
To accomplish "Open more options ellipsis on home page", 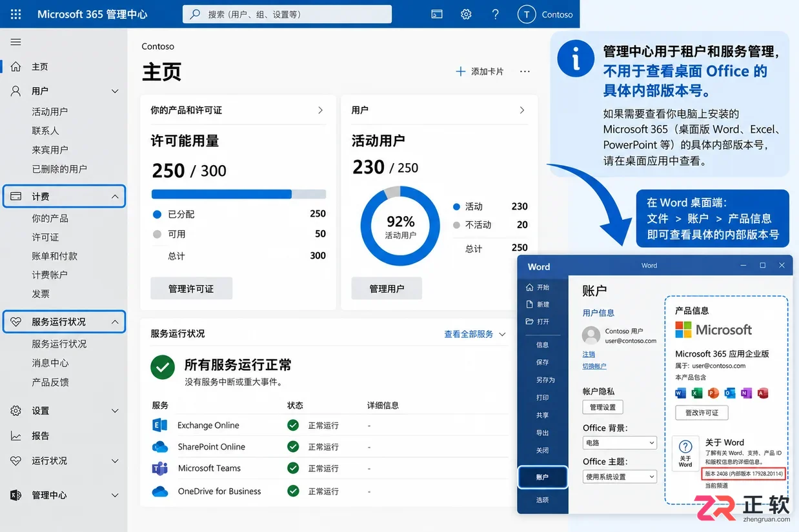I will [x=525, y=72].
